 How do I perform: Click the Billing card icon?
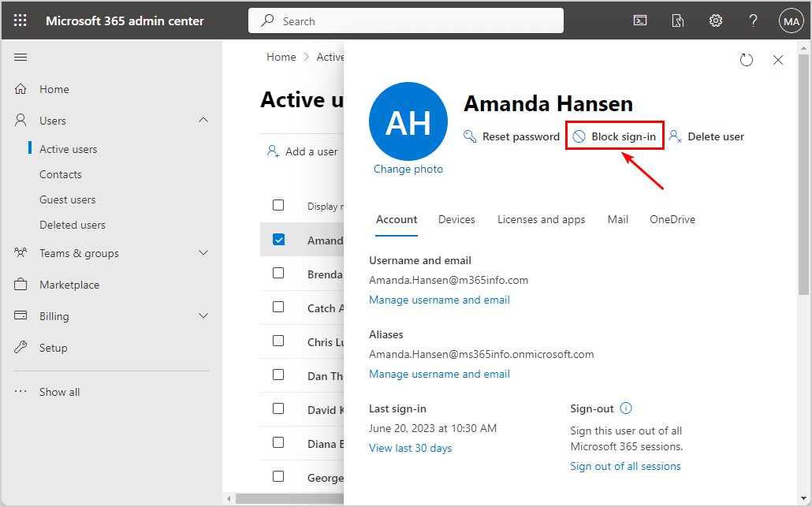pos(20,315)
